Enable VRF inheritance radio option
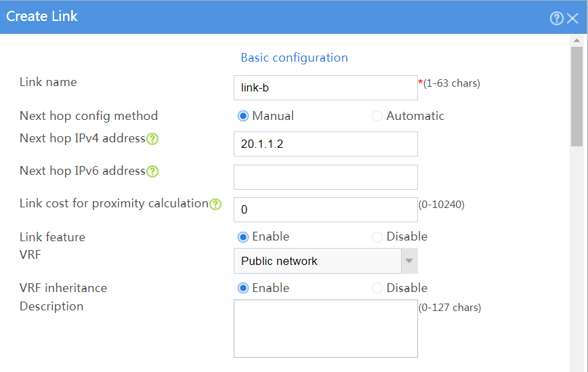The height and width of the screenshot is (372, 588). tap(243, 288)
